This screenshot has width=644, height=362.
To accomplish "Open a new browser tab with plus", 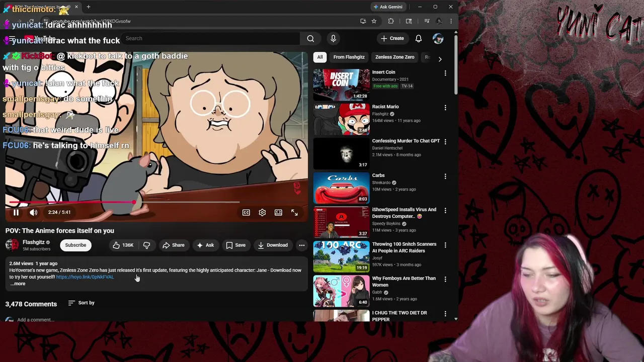I will pyautogui.click(x=88, y=7).
